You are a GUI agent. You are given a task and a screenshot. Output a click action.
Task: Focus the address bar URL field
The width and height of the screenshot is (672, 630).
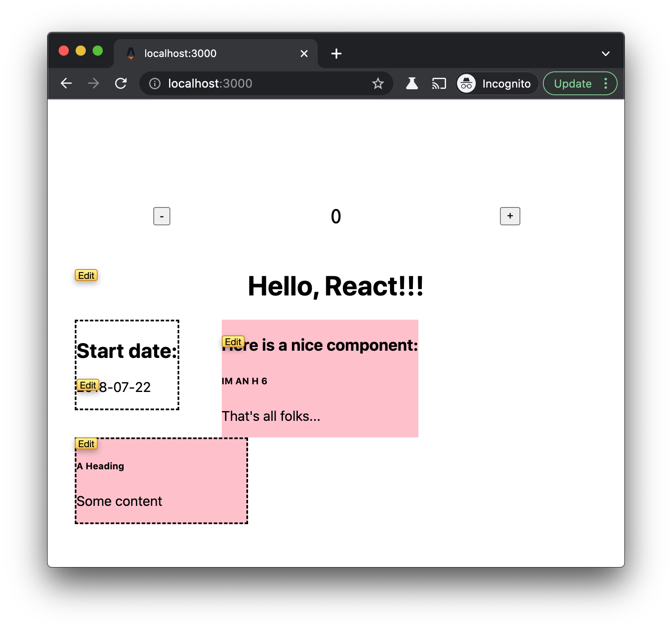point(265,83)
